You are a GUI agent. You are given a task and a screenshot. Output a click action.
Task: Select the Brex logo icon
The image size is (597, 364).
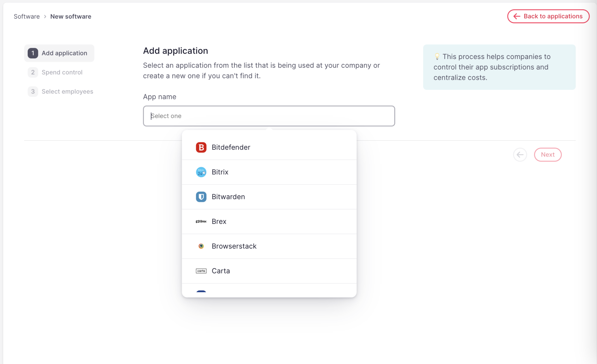click(201, 221)
